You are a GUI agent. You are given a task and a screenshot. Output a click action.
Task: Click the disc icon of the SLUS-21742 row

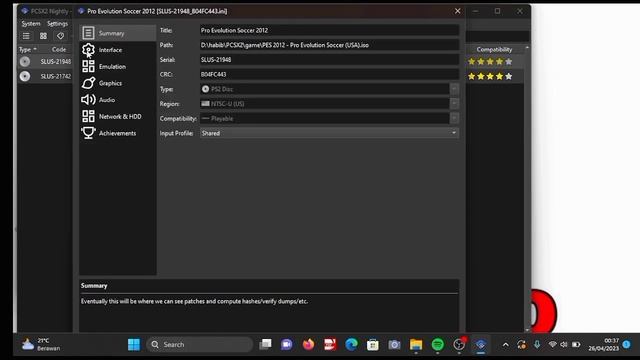[x=25, y=76]
